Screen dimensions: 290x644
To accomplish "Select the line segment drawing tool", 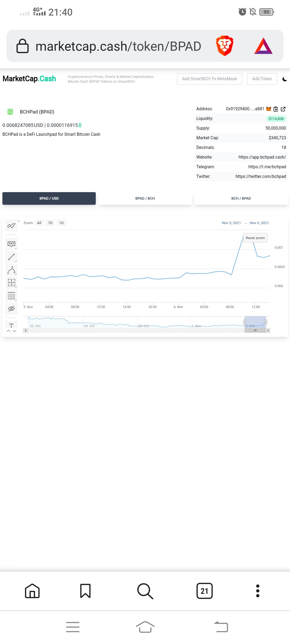I will [x=11, y=257].
